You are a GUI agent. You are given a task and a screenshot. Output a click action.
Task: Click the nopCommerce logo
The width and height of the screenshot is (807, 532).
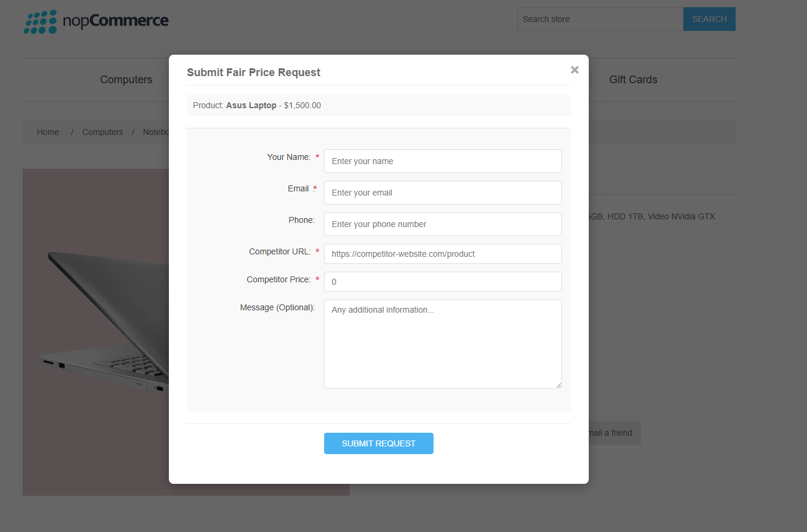(96, 21)
